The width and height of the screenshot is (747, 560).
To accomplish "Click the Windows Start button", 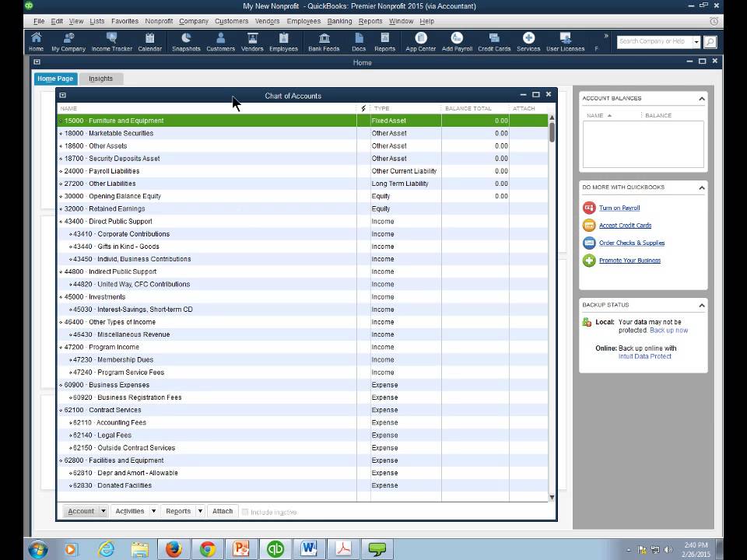I will (x=38, y=549).
